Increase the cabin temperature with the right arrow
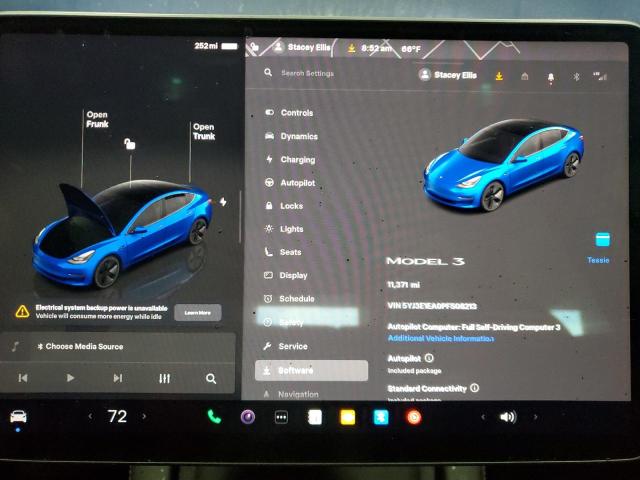This screenshot has width=640, height=480. [147, 417]
